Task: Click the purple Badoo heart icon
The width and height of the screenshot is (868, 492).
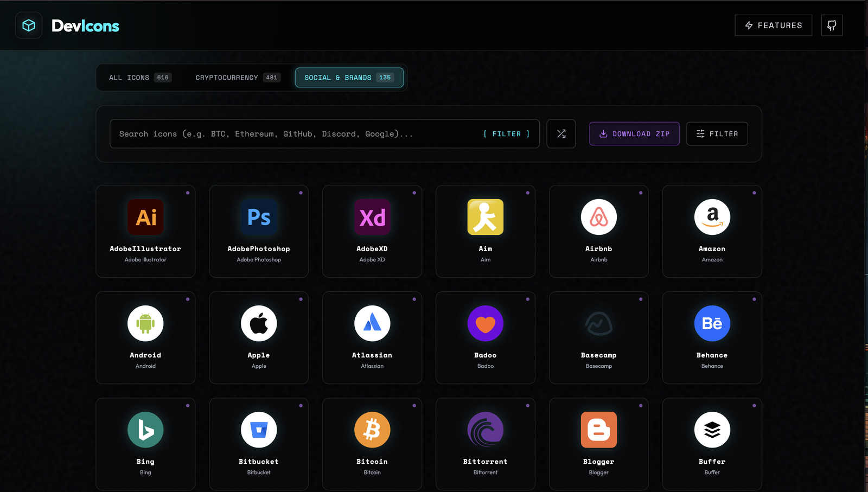Action: pyautogui.click(x=486, y=323)
